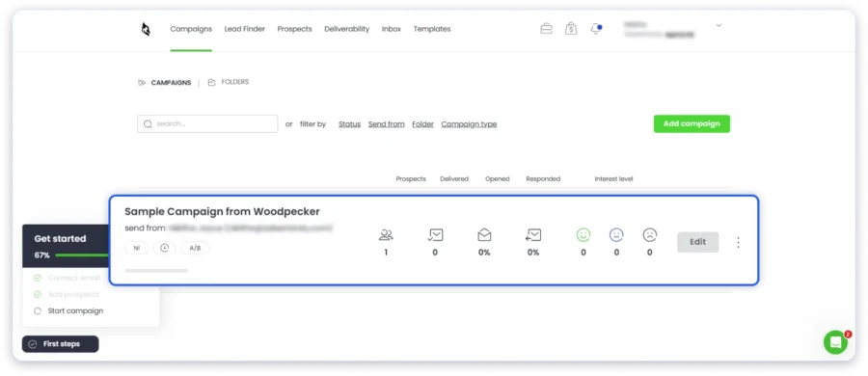This screenshot has height=376, width=868.
Task: Click the Get started 67% progress bar
Action: coord(82,255)
